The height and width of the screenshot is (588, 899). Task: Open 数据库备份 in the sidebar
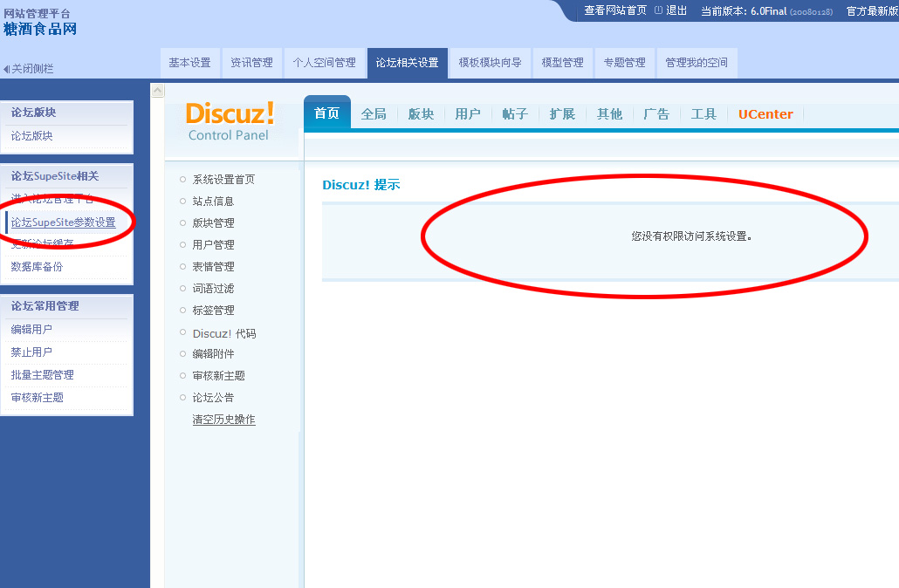click(x=37, y=266)
